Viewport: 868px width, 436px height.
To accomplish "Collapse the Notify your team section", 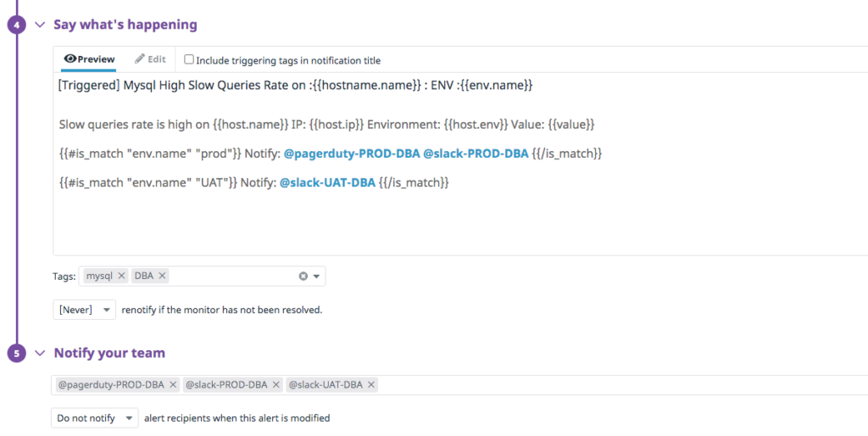I will [x=40, y=353].
